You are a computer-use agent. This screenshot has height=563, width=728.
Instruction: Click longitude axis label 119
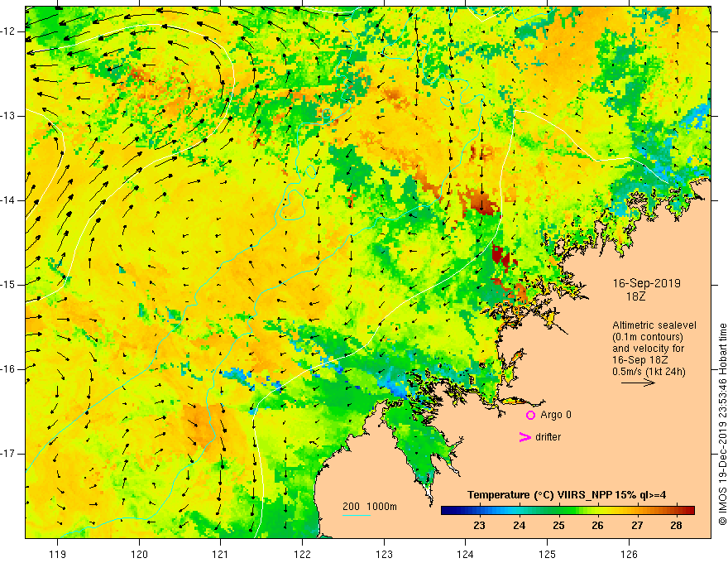[58, 554]
